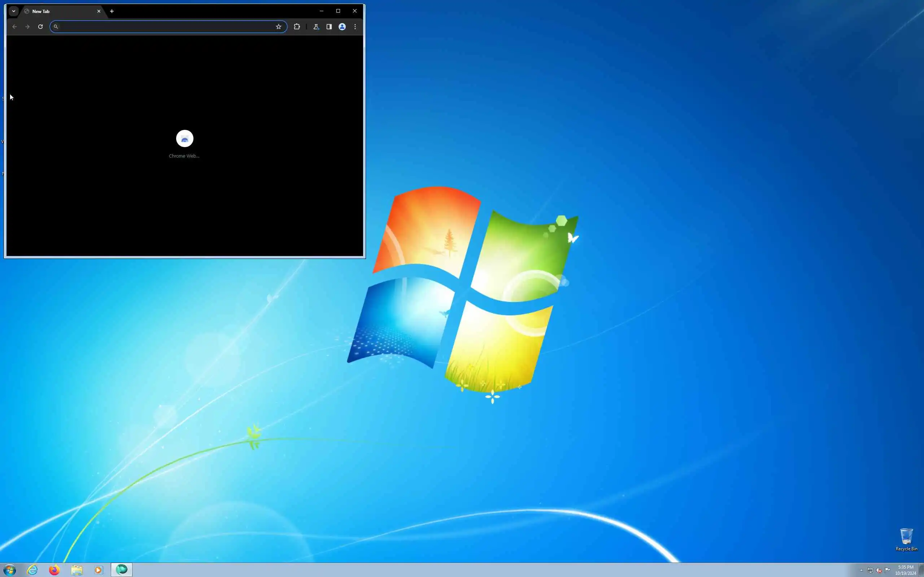Click the forward navigation arrow
Image resolution: width=924 pixels, height=577 pixels.
pyautogui.click(x=27, y=27)
